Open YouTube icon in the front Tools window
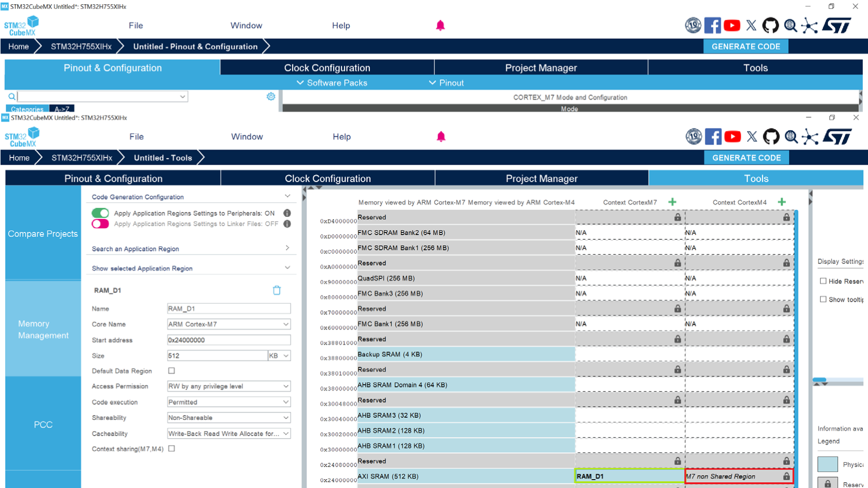 pyautogui.click(x=733, y=137)
